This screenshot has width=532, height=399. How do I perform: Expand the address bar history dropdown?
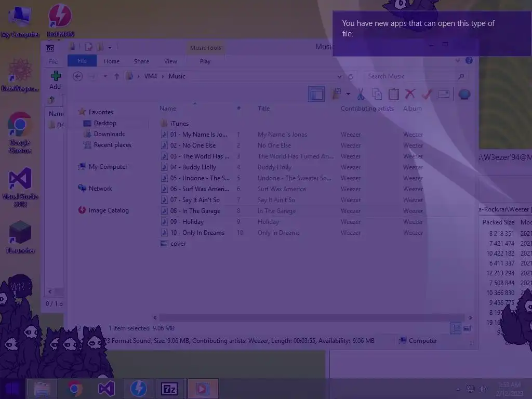339,77
